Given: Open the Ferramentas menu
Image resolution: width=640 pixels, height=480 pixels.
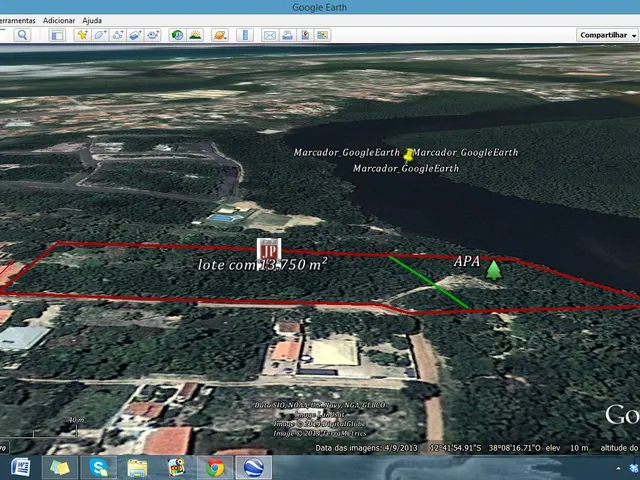Looking at the screenshot, I should click(18, 20).
